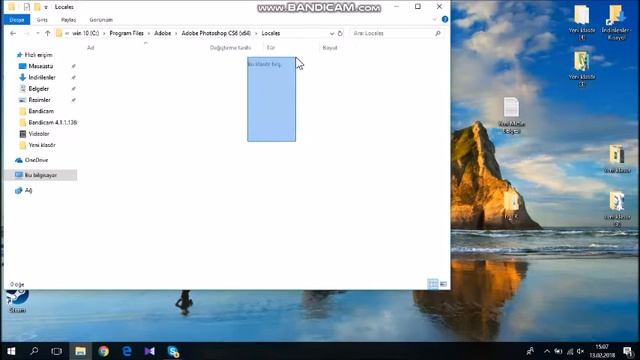This screenshot has height=360, width=640.
Task: Show hidden system tray icons
Action: click(x=547, y=351)
